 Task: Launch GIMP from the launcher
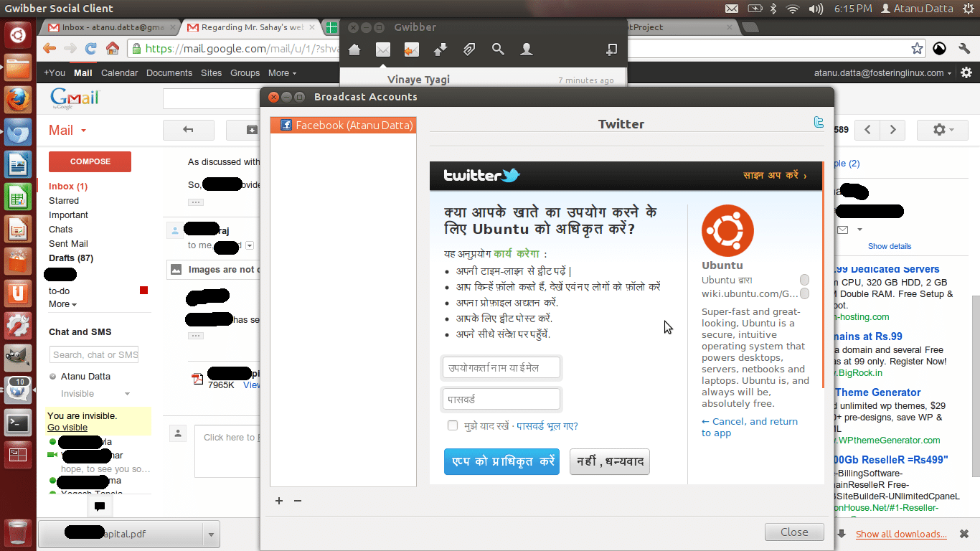[x=19, y=359]
